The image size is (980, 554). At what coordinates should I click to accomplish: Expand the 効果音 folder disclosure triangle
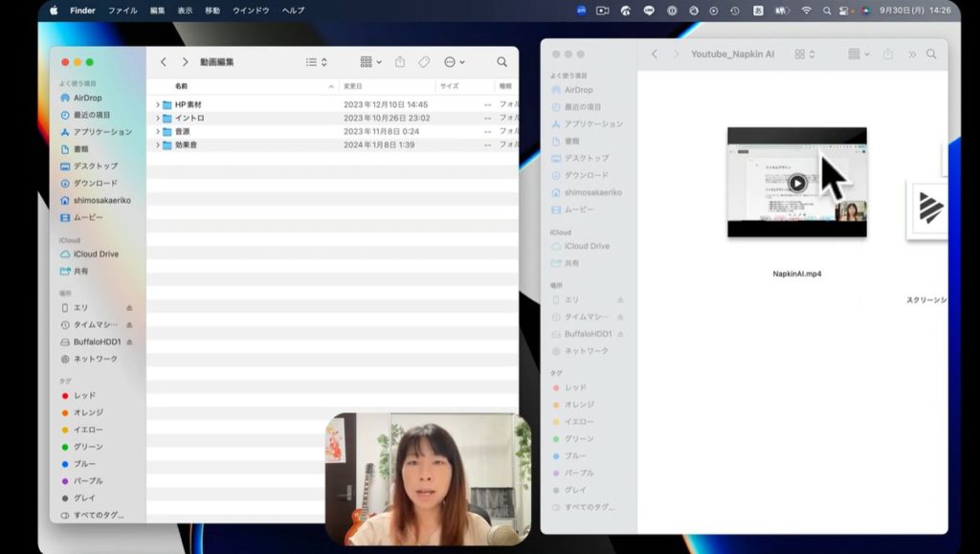(157, 144)
